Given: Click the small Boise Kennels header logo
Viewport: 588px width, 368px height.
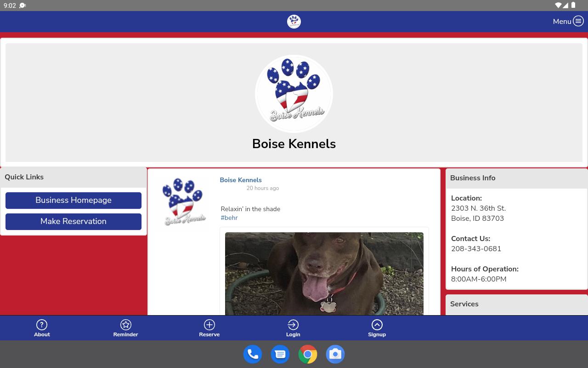Looking at the screenshot, I should (x=294, y=21).
